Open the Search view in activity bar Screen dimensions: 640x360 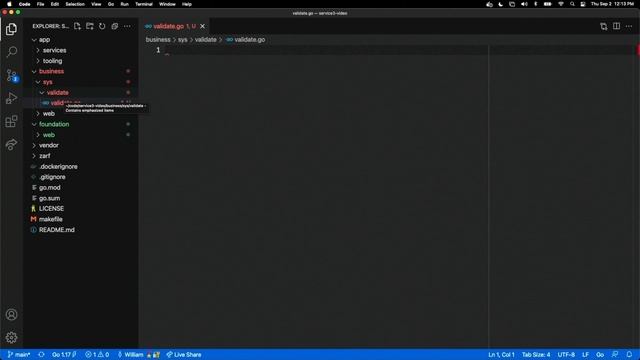pos(11,52)
